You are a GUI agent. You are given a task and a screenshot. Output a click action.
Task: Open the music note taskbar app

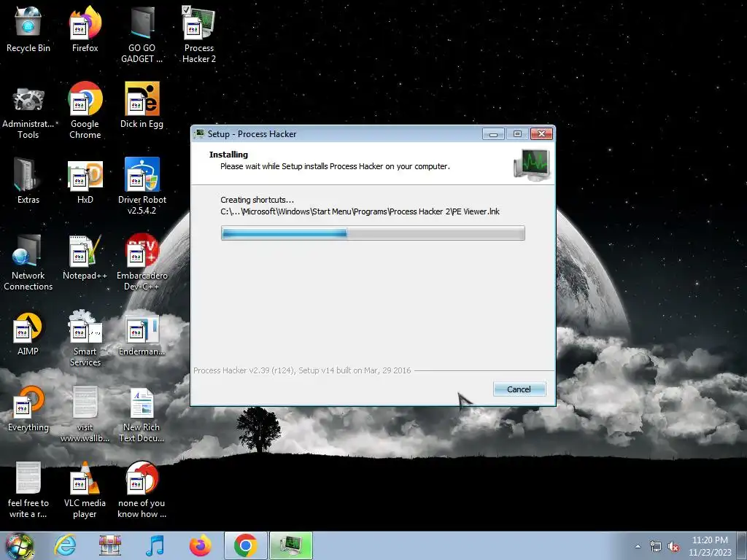155,545
